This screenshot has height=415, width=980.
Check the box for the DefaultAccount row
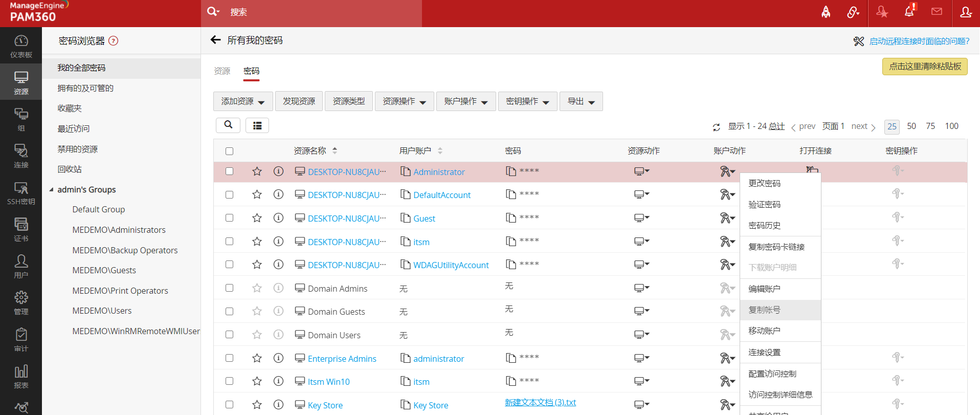pos(229,194)
